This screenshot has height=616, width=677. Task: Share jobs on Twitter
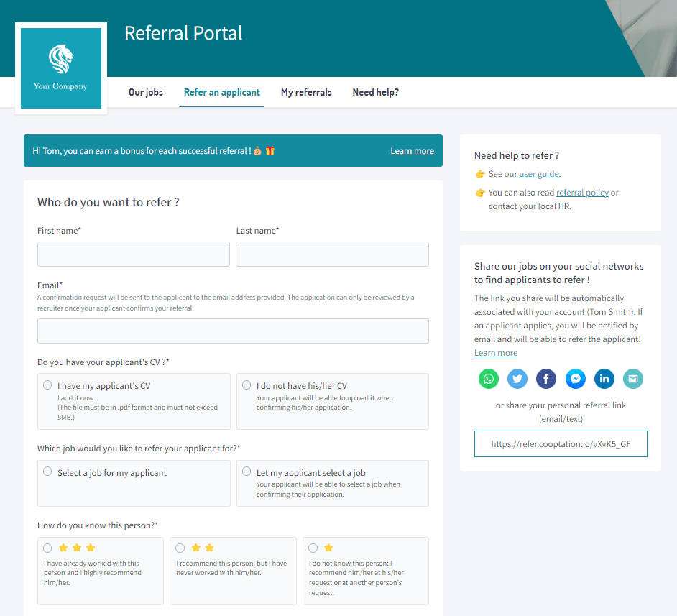click(x=517, y=379)
